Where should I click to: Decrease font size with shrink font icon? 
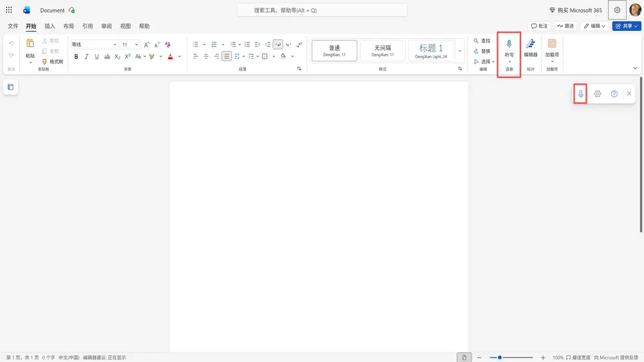[x=157, y=44]
